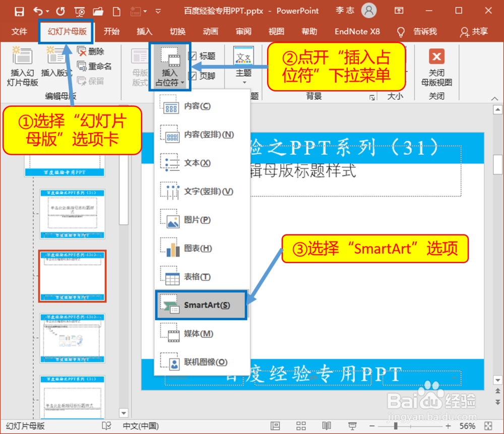
Task: Select the highlighted layout thumbnail with red border
Action: (72, 276)
